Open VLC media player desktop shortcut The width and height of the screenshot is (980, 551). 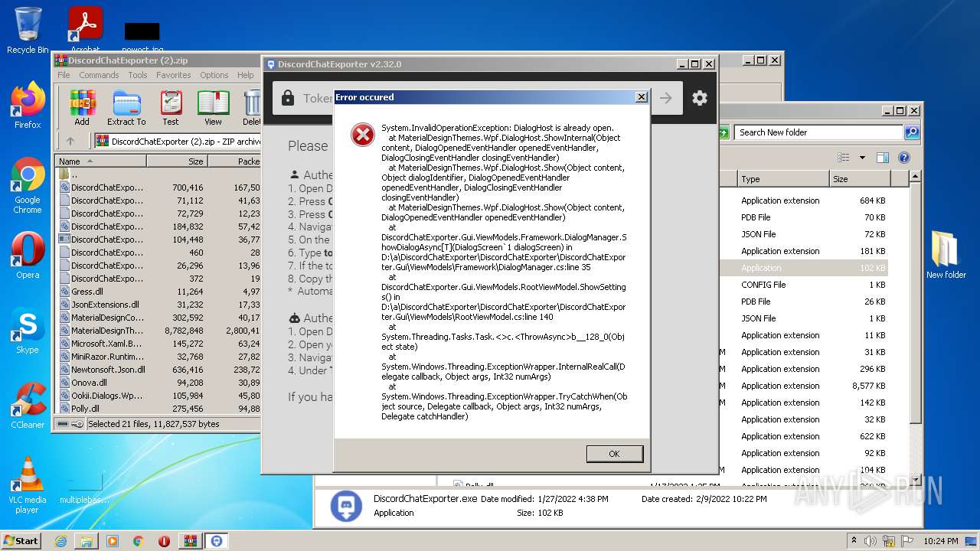[28, 485]
